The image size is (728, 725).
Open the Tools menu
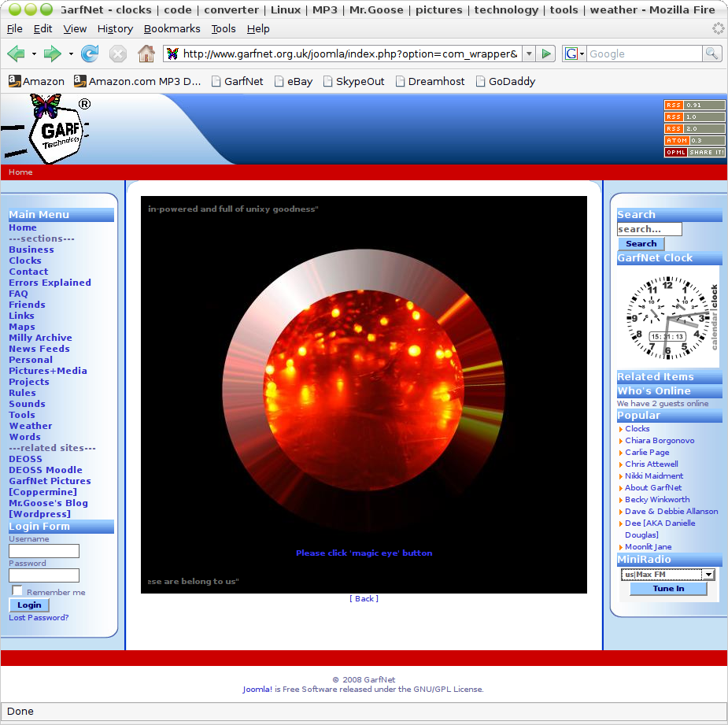coord(224,29)
